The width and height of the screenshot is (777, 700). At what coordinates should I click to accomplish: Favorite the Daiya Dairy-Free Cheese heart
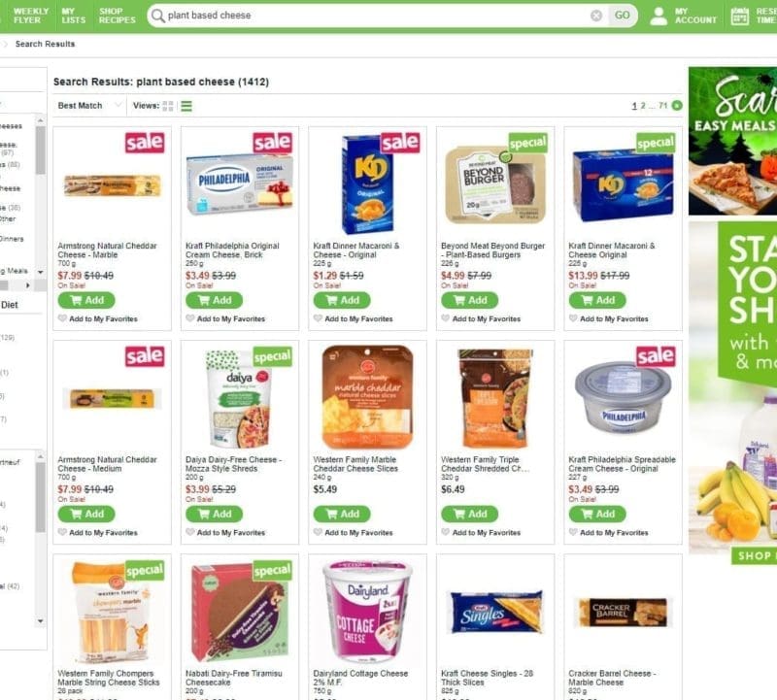coord(189,533)
